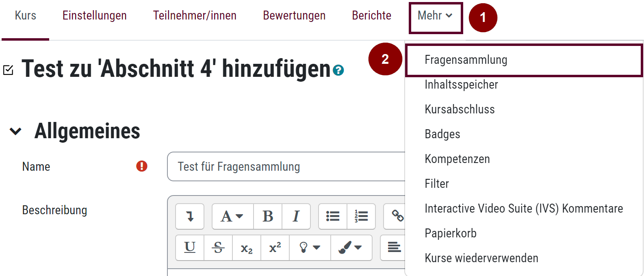Switch to the Teilnehmer/innen tab

(195, 15)
